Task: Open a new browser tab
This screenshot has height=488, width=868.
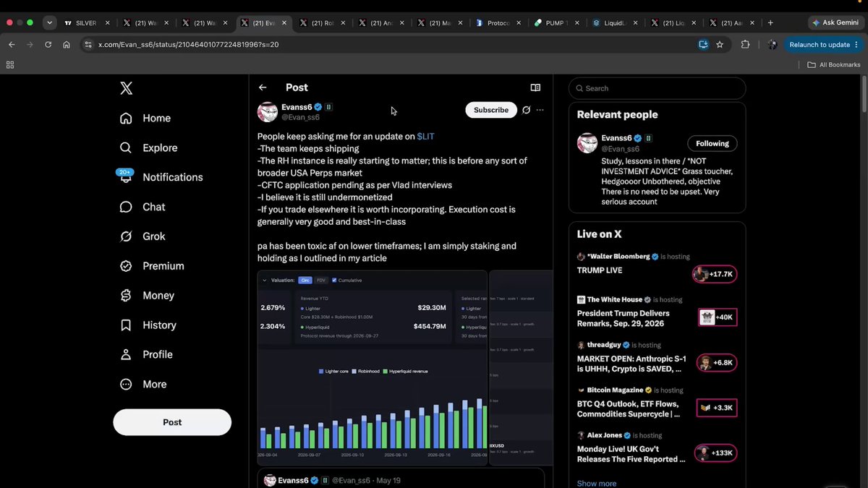Action: tap(770, 22)
